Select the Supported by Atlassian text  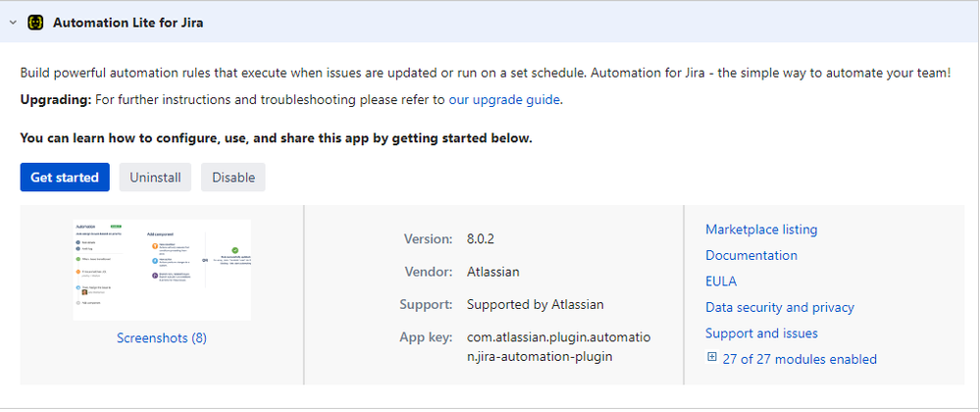pos(535,305)
